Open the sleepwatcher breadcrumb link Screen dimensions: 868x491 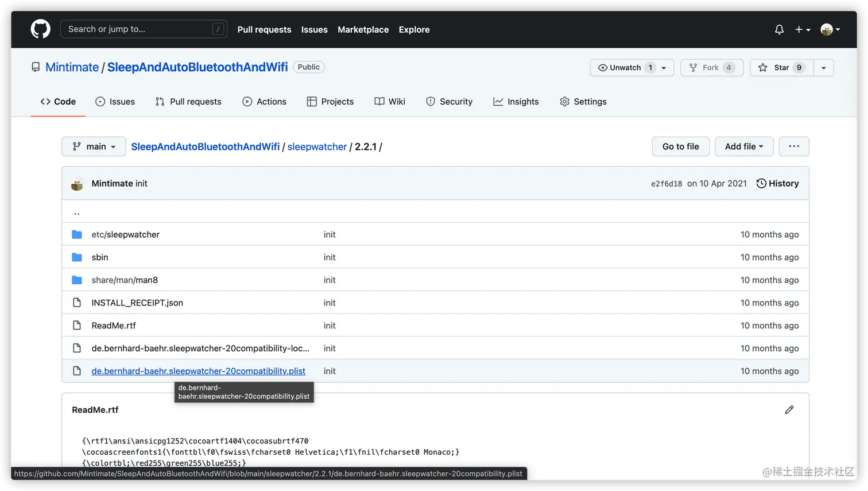(317, 146)
